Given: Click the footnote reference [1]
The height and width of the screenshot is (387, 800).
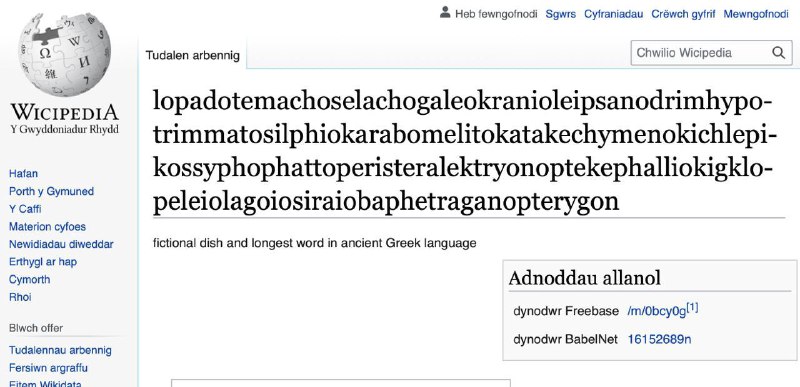Looking at the screenshot, I should coord(692,307).
